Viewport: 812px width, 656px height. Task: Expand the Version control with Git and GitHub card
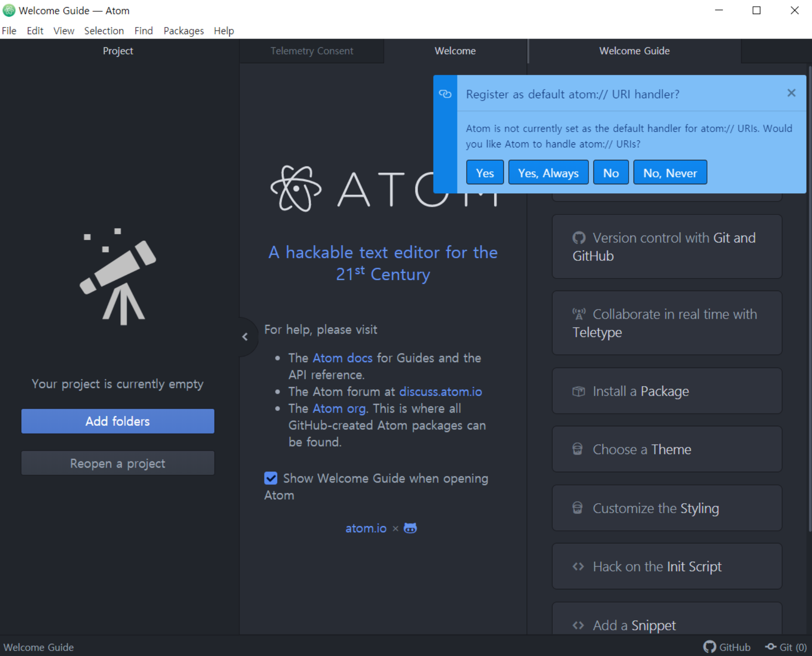667,246
